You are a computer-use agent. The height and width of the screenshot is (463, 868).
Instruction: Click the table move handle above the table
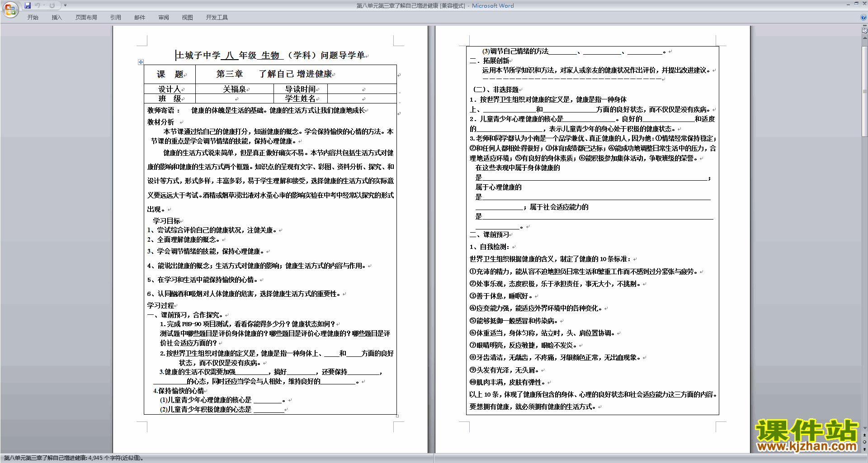[141, 62]
